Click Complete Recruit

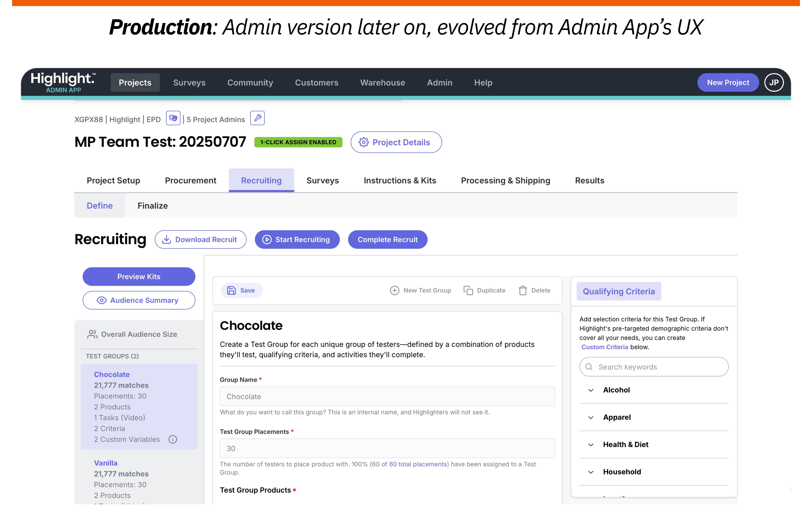point(387,240)
